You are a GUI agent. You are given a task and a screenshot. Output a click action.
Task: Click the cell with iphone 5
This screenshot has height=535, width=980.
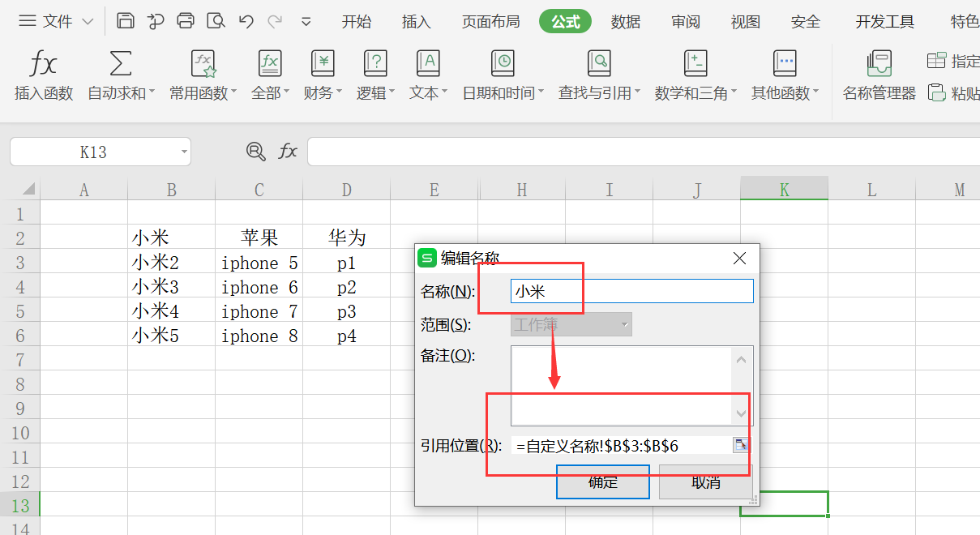point(259,262)
